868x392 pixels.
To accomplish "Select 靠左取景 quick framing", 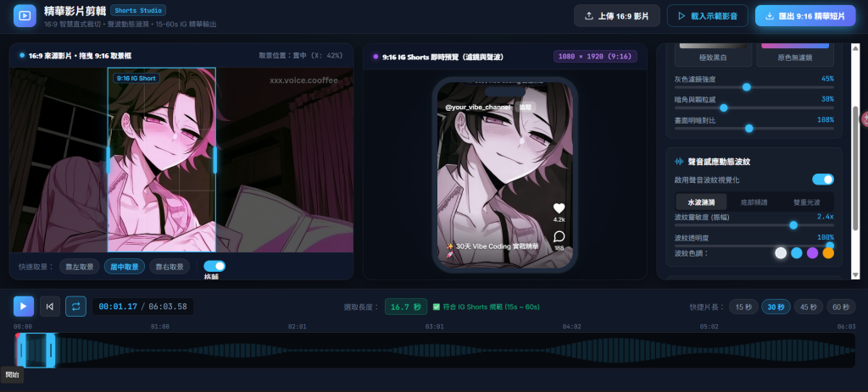I will coord(80,267).
